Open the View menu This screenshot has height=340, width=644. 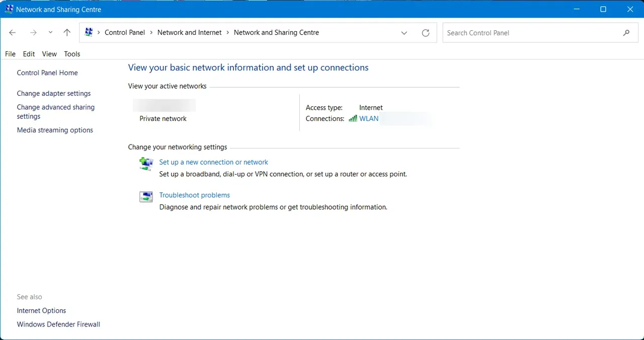[49, 54]
